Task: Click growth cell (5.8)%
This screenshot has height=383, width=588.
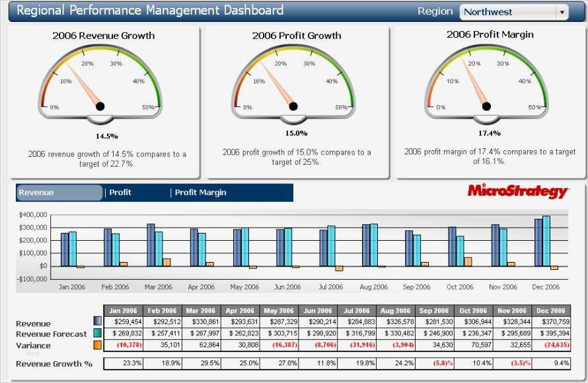Action: coord(434,363)
